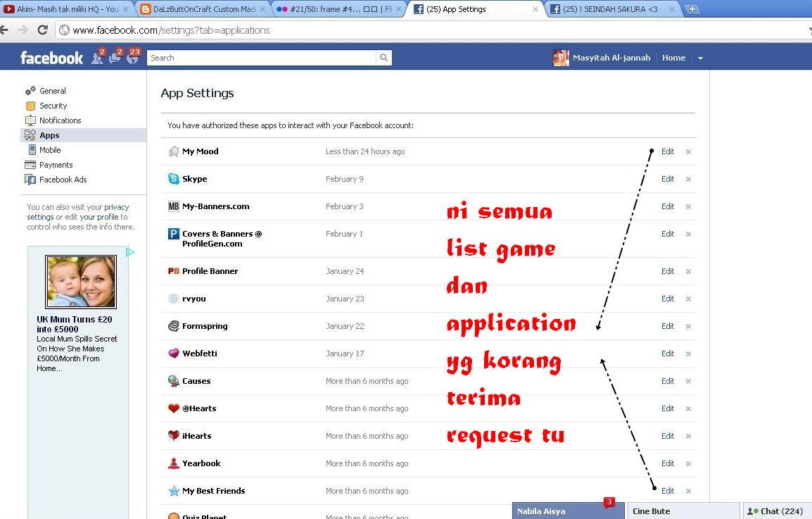
Task: Go forward in browser history
Action: pos(23,30)
